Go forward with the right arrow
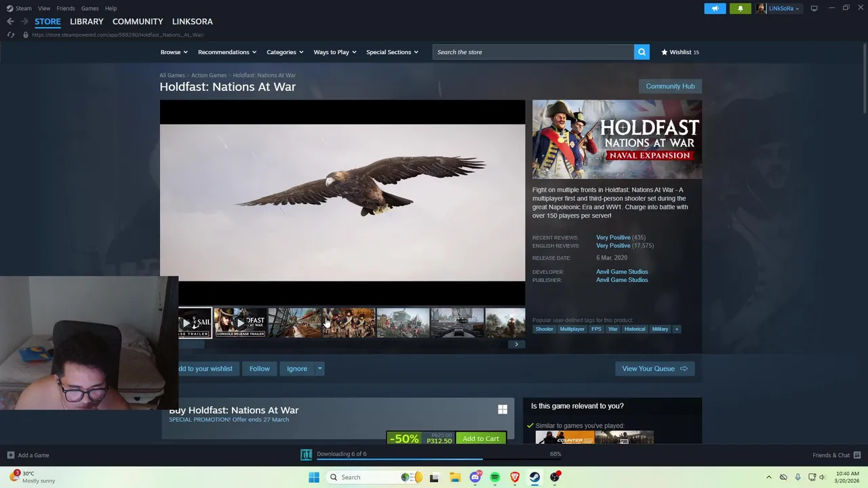The height and width of the screenshot is (488, 868). point(24,22)
